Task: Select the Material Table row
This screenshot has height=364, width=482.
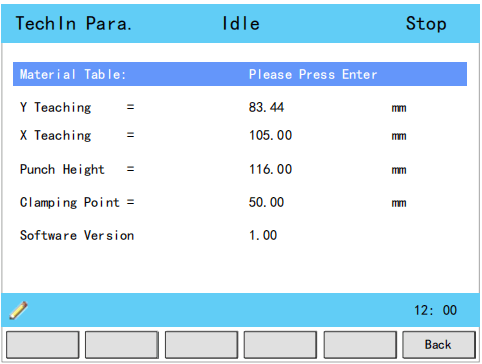Action: tap(240, 74)
